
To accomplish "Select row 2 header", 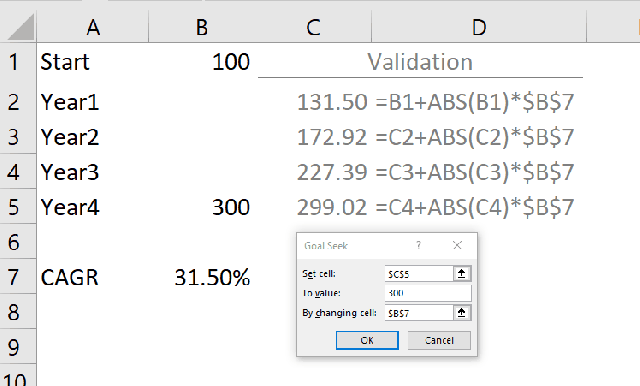I will (18, 102).
